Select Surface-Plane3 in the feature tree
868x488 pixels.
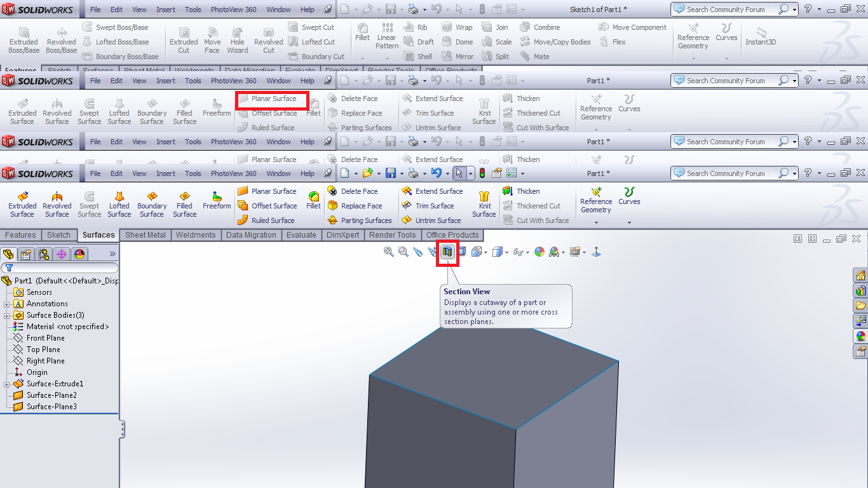[51, 407]
